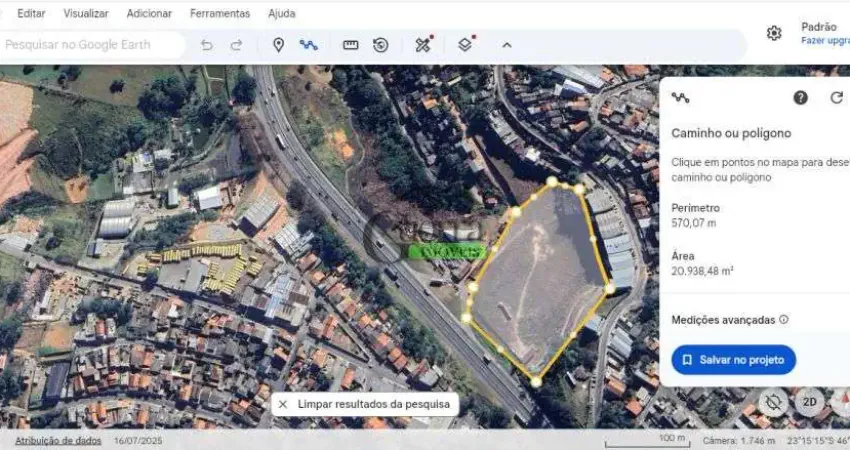Reset measurement with the refresh icon
Screen dimensions: 850x450
(836, 98)
